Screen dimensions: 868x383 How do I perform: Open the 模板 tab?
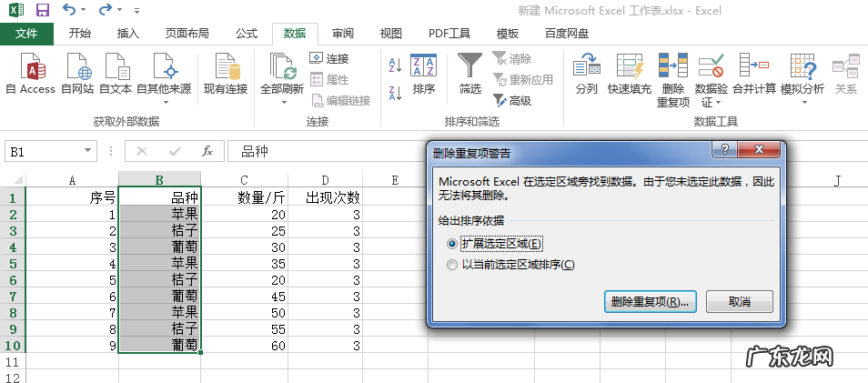click(508, 34)
